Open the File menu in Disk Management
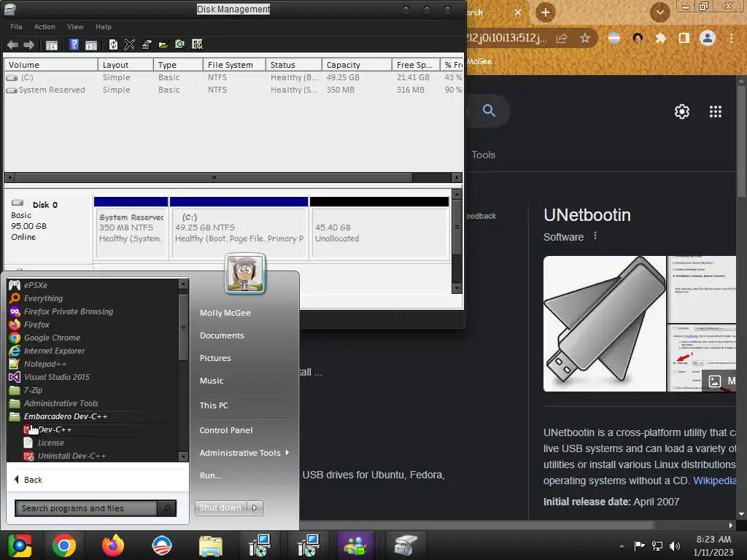This screenshot has height=560, width=747. point(16,27)
